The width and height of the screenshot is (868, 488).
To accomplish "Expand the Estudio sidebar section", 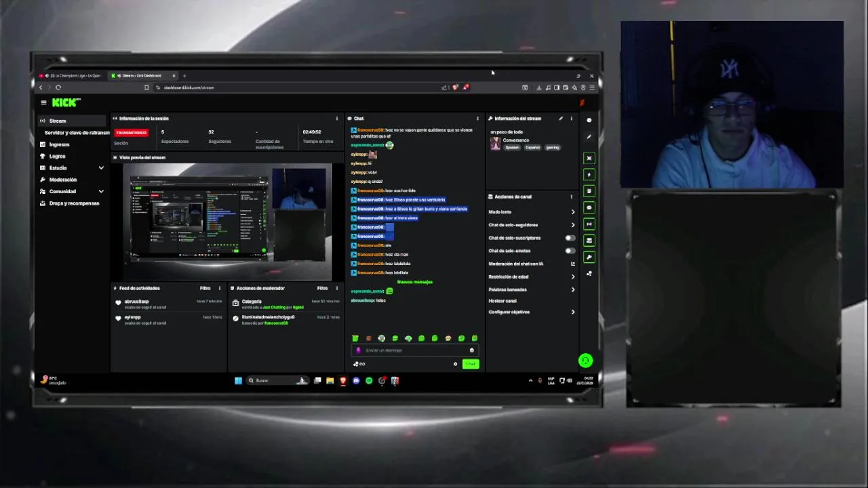I will (x=101, y=168).
